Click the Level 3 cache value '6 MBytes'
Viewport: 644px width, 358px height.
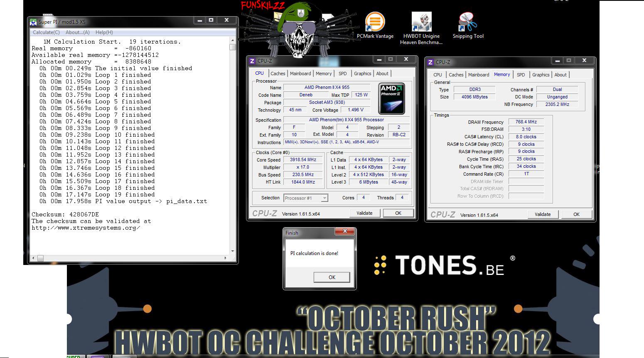368,182
